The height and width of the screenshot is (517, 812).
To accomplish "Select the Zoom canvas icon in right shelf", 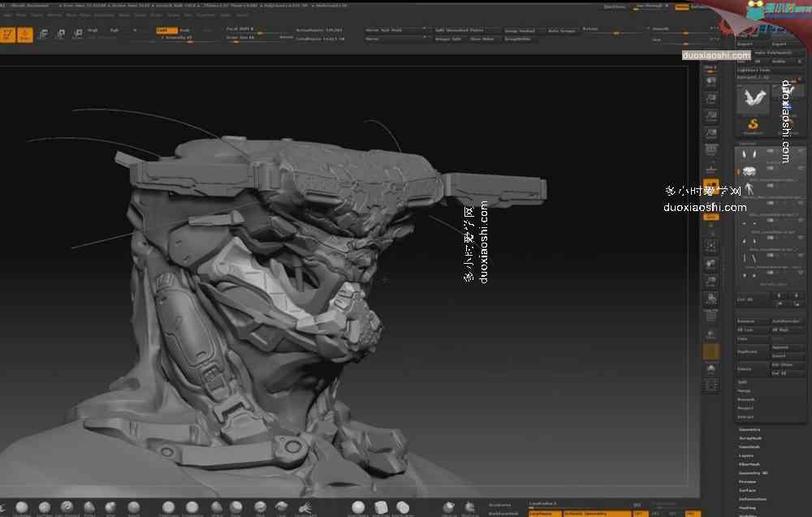I will (711, 99).
